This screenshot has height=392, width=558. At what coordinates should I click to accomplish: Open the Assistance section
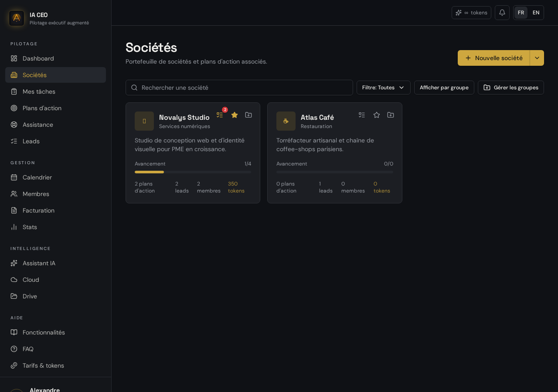pos(55,125)
